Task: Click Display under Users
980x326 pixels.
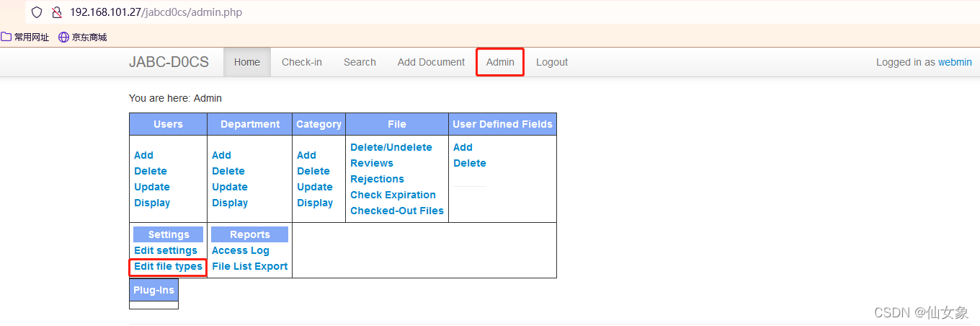Action: [x=152, y=203]
